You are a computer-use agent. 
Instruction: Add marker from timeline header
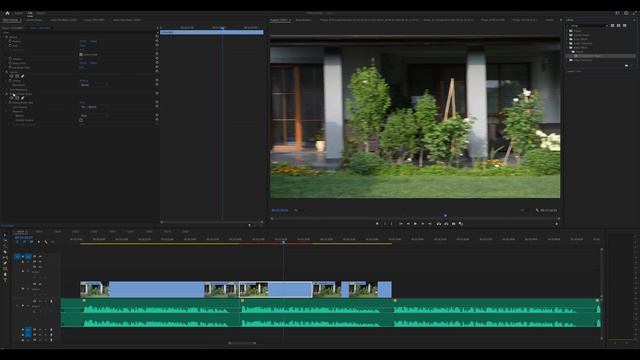coord(39,242)
